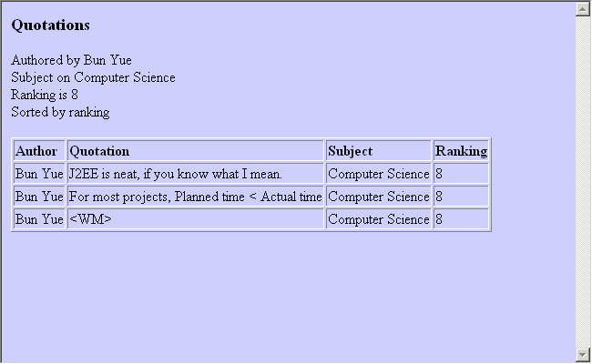Click the Quotation column header

coord(99,151)
